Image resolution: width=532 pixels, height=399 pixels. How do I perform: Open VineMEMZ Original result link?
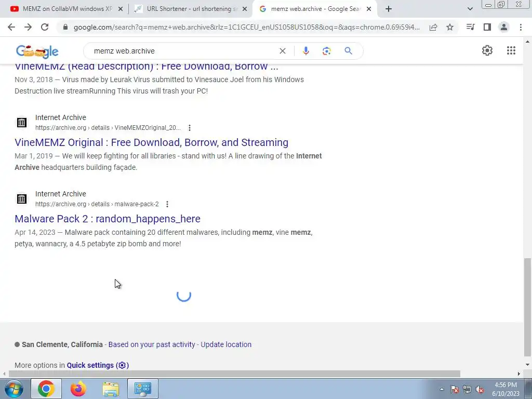pos(151,142)
